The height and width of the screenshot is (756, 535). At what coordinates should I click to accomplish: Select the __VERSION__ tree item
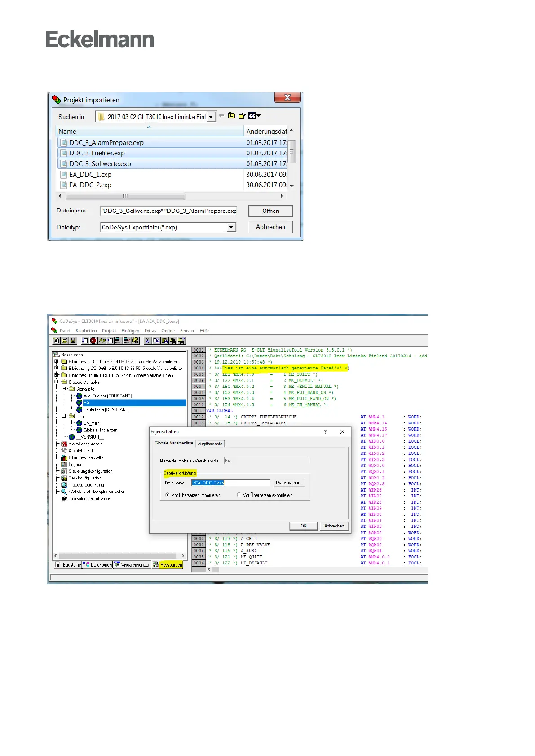pos(90,437)
